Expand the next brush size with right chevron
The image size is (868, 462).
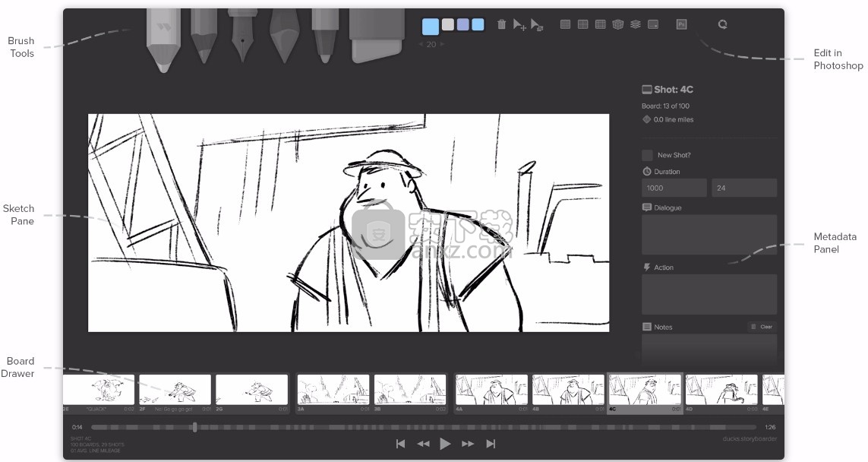click(443, 43)
